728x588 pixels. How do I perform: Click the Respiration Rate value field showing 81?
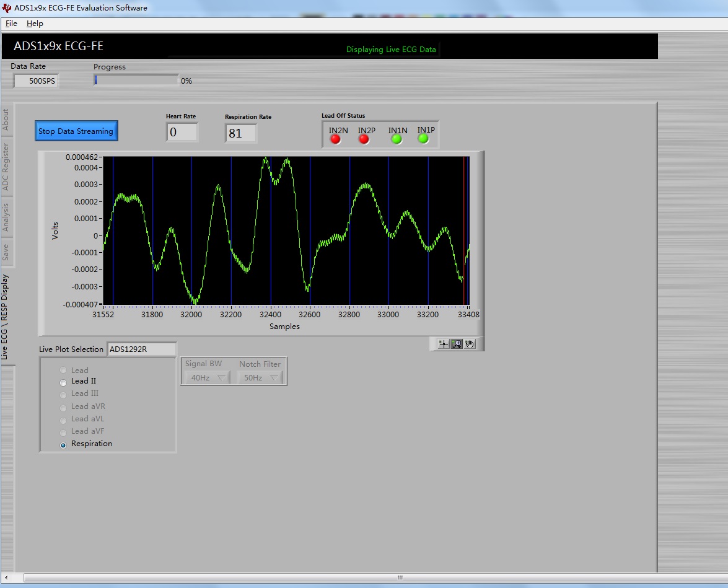(240, 133)
